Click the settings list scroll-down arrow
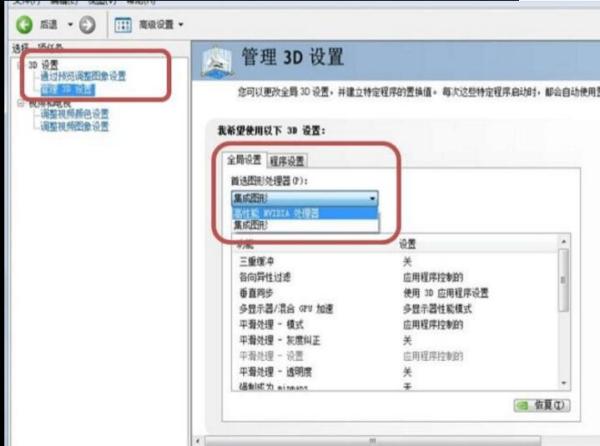This screenshot has height=446, width=600. click(564, 383)
